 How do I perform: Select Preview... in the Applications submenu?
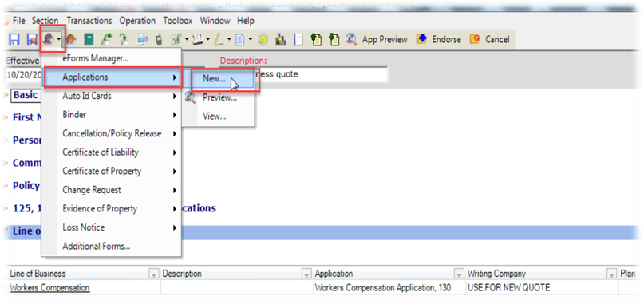(x=219, y=97)
